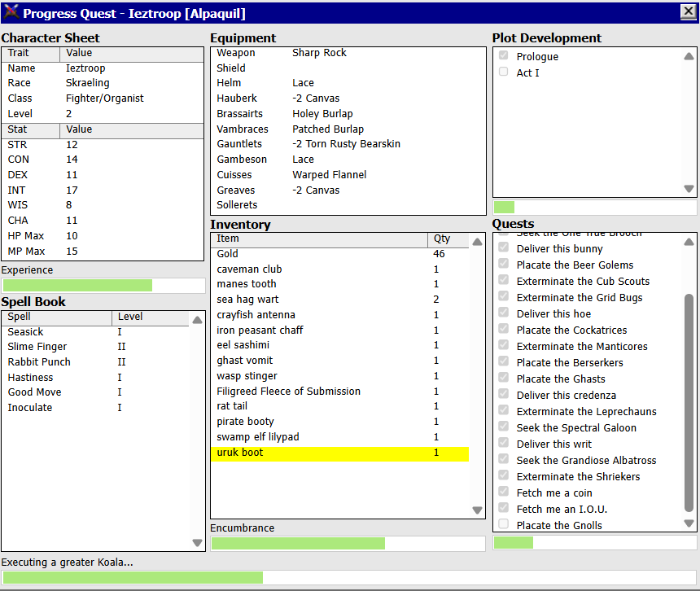This screenshot has height=591, width=700.
Task: Toggle Exterminate the Manticores checkbox
Action: point(504,345)
